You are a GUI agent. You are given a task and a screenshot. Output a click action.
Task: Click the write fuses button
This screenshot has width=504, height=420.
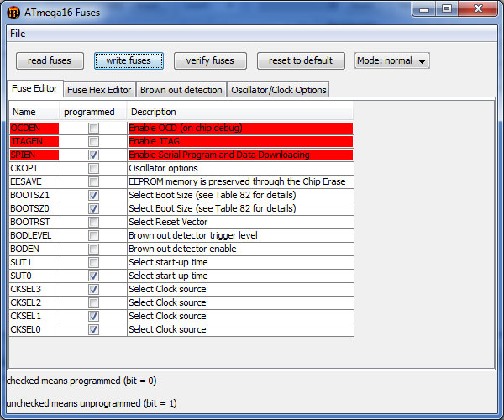click(129, 60)
